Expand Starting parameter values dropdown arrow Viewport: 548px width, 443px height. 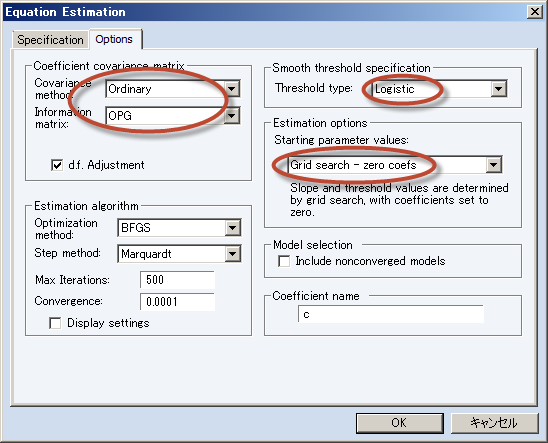click(x=493, y=165)
